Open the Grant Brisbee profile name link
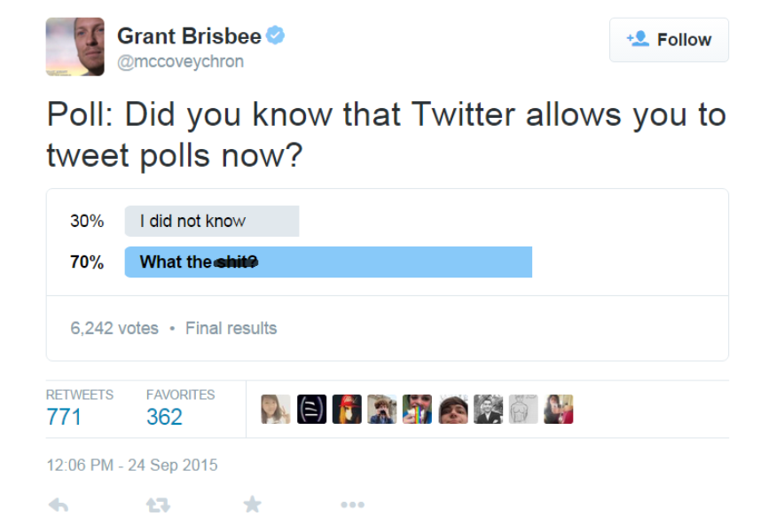 tap(189, 36)
